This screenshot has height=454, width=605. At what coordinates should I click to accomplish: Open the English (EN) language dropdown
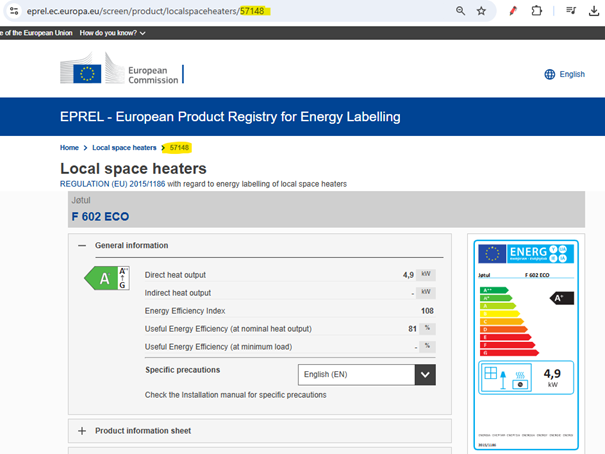click(x=367, y=375)
